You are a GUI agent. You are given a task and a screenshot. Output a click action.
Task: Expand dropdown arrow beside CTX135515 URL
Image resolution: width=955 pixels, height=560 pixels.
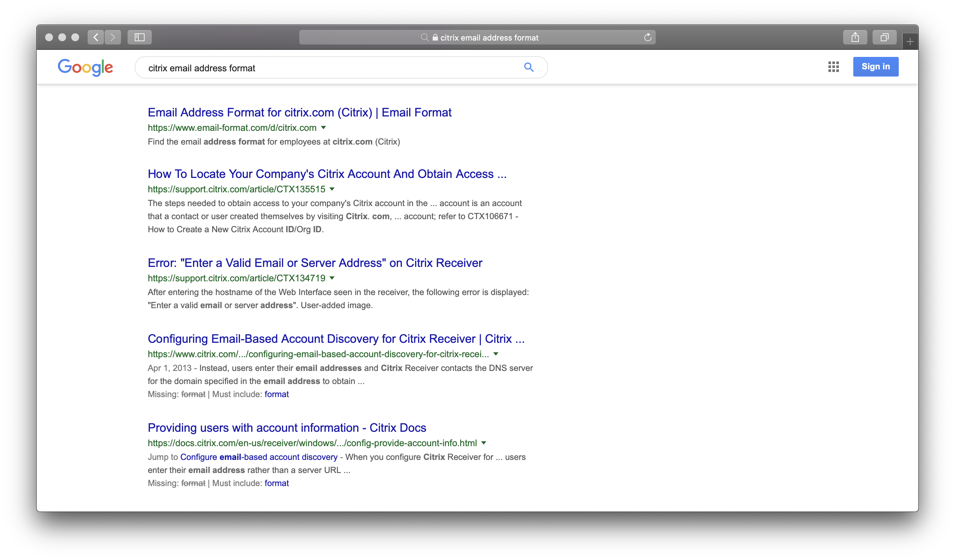332,189
